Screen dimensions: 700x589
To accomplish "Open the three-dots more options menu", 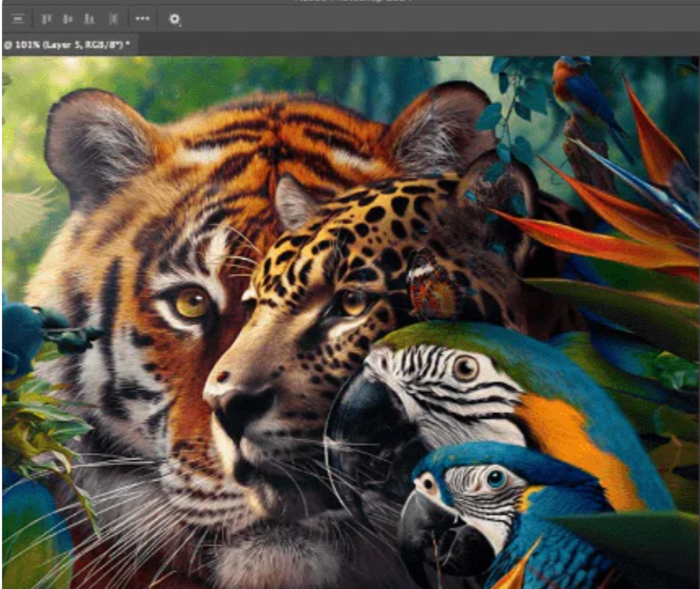I will [x=143, y=19].
